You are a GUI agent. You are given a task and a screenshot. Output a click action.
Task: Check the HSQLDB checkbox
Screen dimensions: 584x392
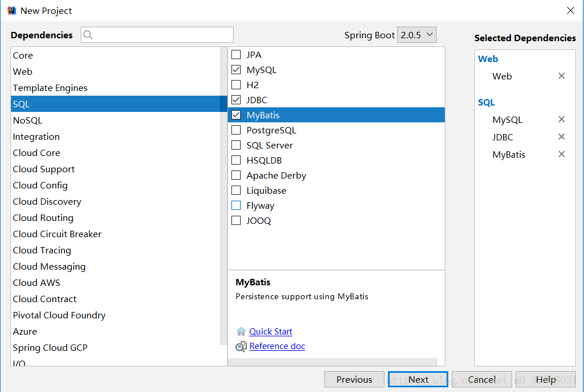coord(236,161)
